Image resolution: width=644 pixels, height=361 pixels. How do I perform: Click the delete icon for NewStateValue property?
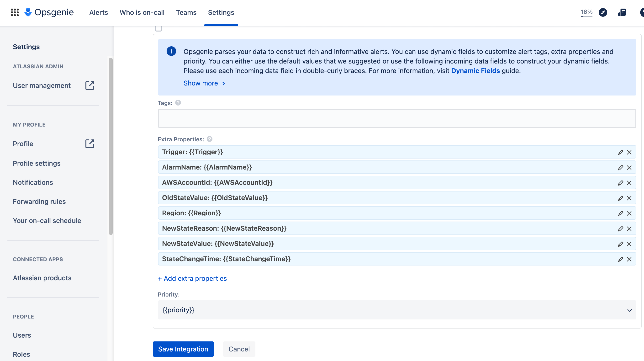[x=629, y=244]
